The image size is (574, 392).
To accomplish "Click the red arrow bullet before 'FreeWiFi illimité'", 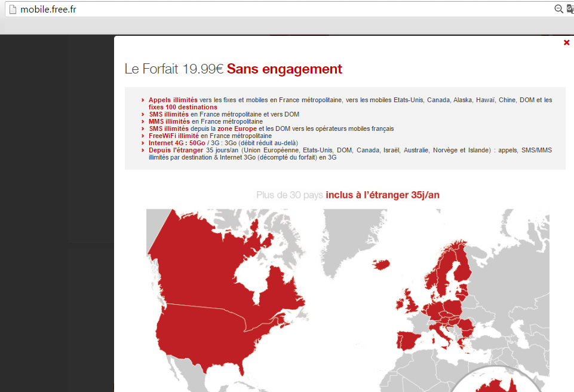I will 143,136.
